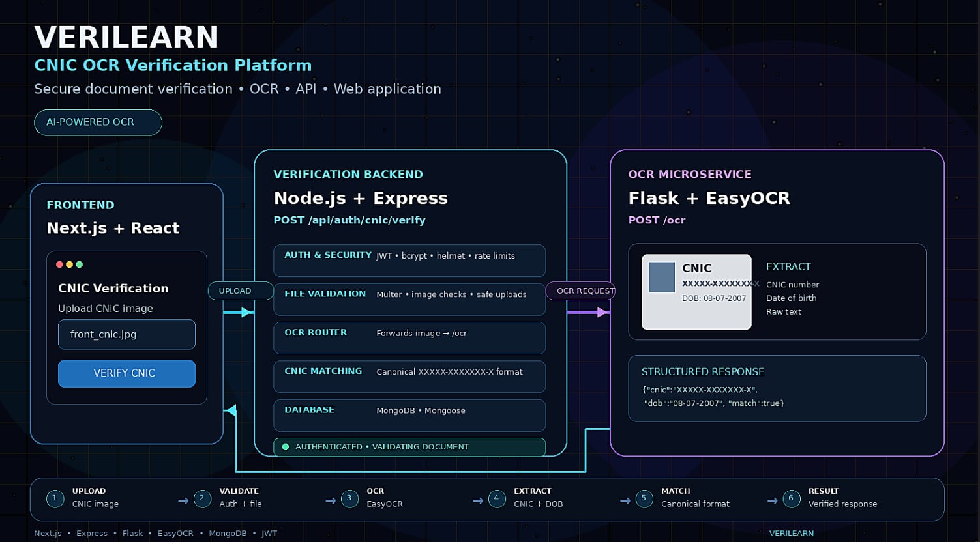The width and height of the screenshot is (980, 542).
Task: Select the front_cnic.jpg file field
Action: pos(126,334)
